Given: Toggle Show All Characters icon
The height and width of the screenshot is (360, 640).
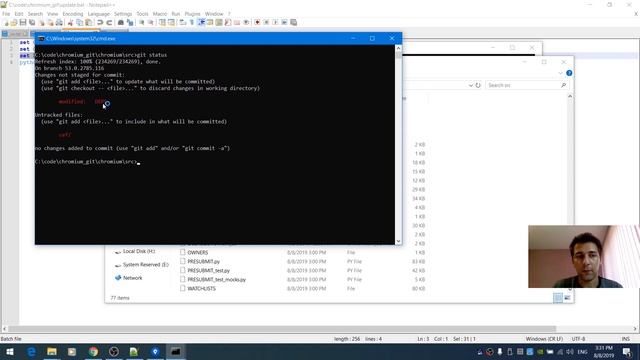Looking at the screenshot, I should coord(192,22).
